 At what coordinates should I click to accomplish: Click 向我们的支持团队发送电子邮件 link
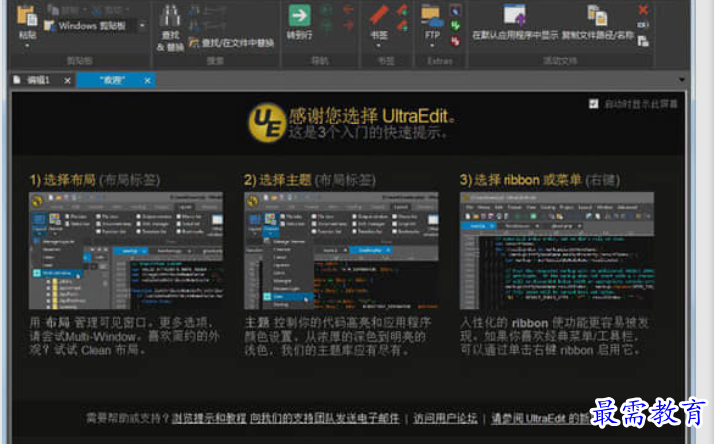coord(325,418)
